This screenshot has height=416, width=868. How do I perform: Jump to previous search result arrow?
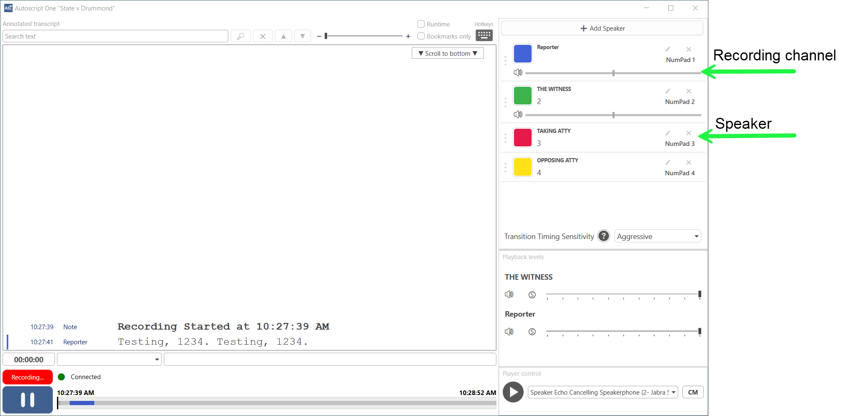point(284,36)
